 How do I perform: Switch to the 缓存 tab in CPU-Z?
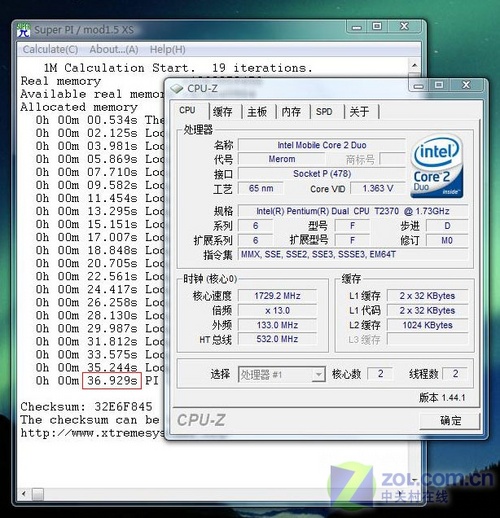pos(222,111)
